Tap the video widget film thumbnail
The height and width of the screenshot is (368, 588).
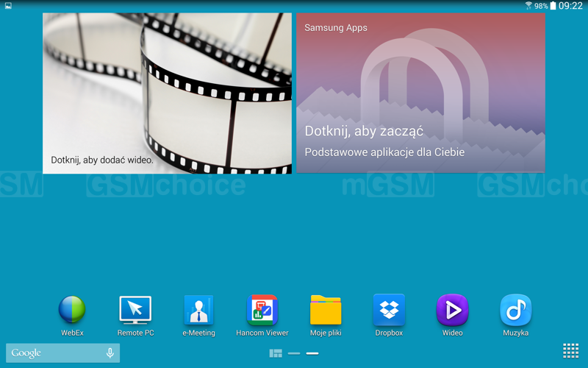point(167,81)
